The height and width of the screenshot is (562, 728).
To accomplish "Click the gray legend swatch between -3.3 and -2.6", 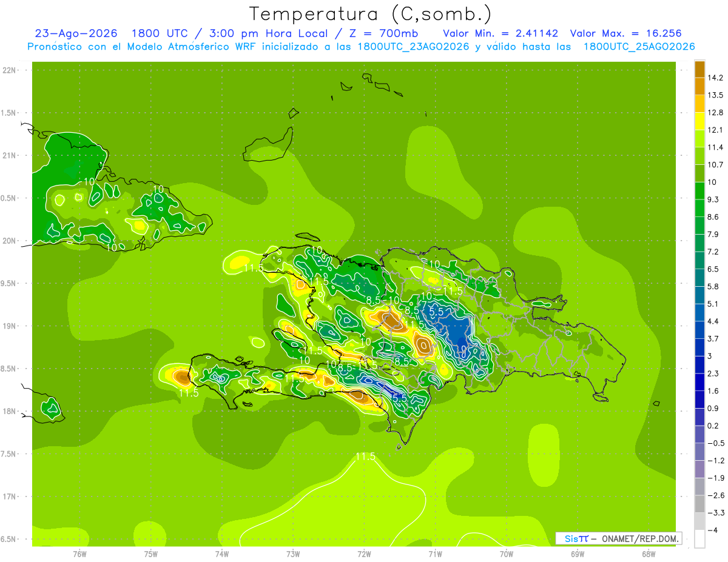I will (x=699, y=503).
